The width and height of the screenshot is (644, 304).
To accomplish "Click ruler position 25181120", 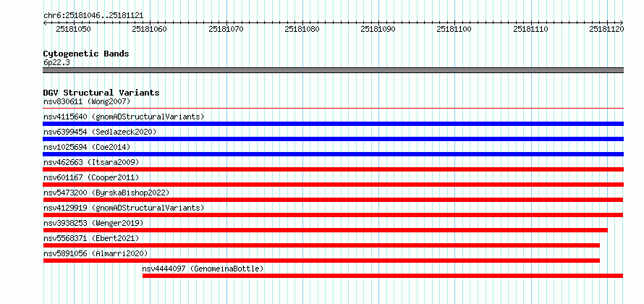I will point(606,29).
